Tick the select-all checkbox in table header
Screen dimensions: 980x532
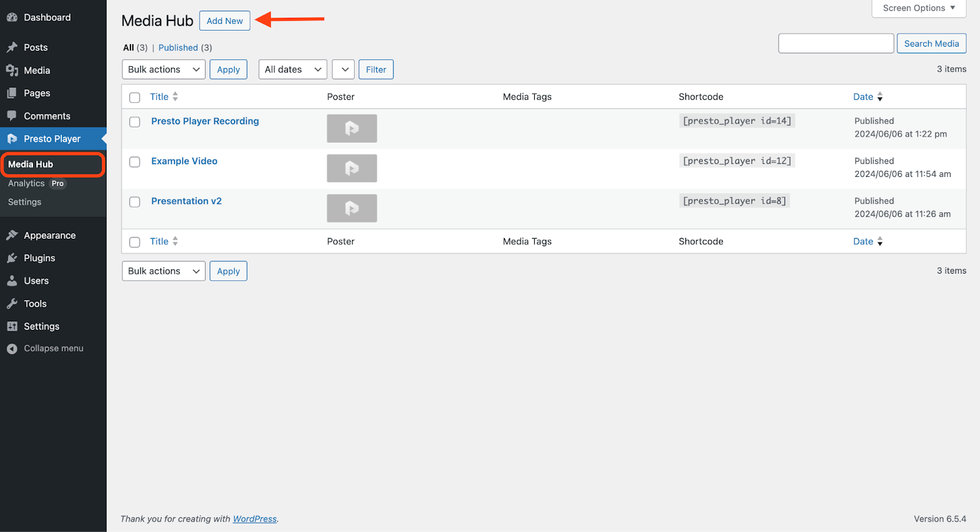135,97
